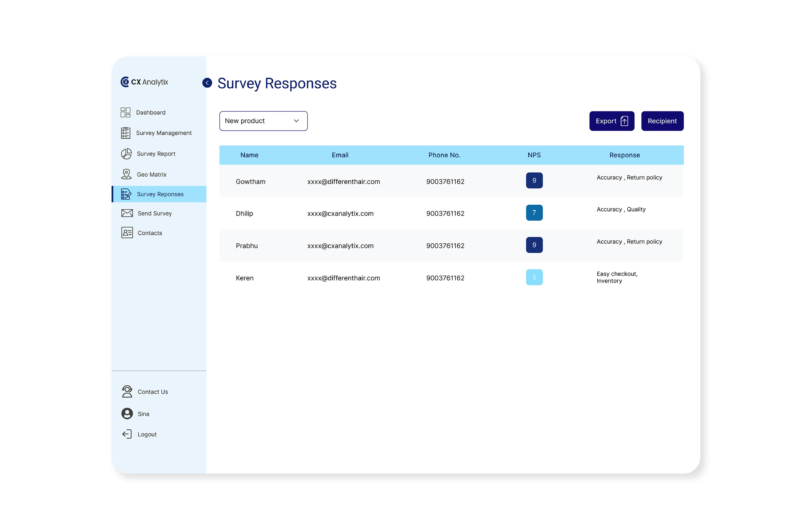812x530 pixels.
Task: Click the NPS column header
Action: (534, 155)
